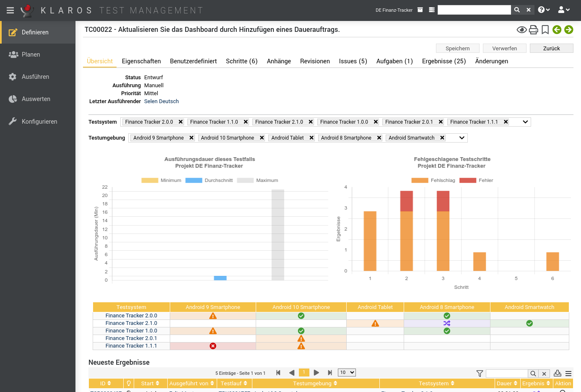
Task: Switch to the Eigenschaften tab
Action: tap(141, 61)
